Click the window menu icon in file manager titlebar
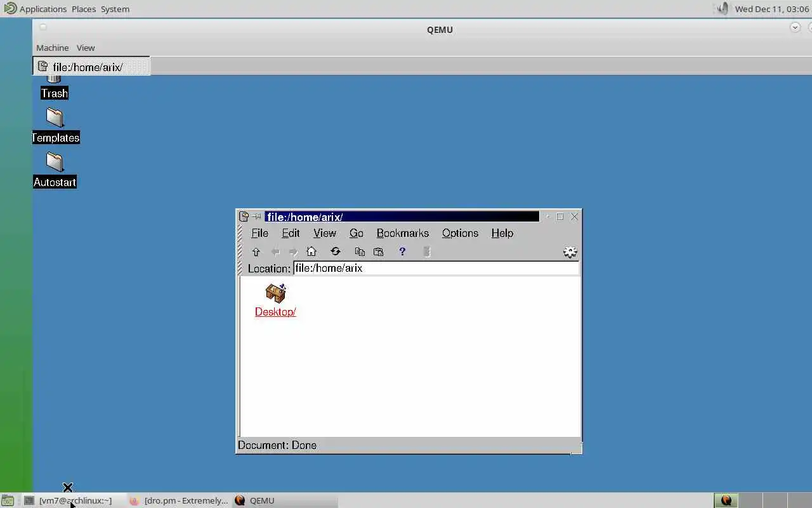The image size is (812, 508). click(x=244, y=217)
